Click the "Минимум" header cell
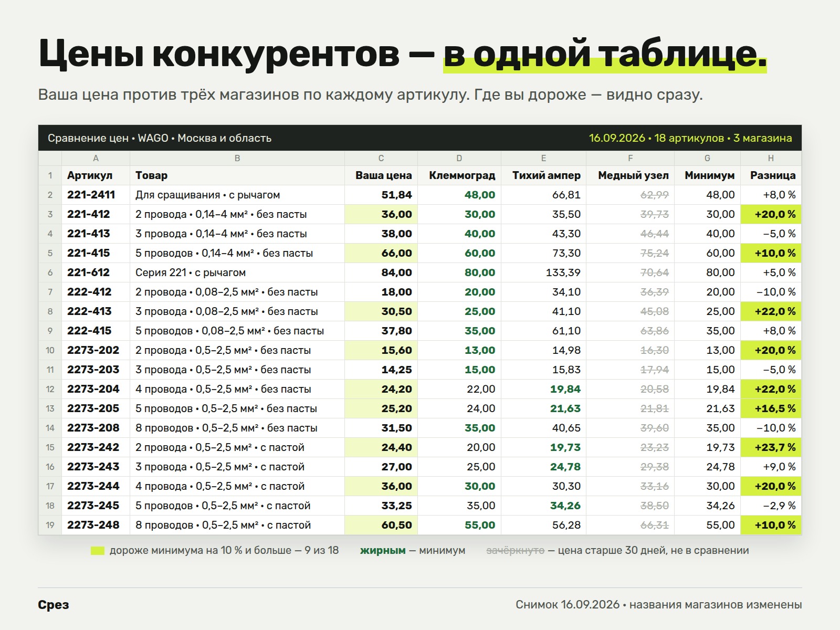The width and height of the screenshot is (840, 630). coord(707,175)
